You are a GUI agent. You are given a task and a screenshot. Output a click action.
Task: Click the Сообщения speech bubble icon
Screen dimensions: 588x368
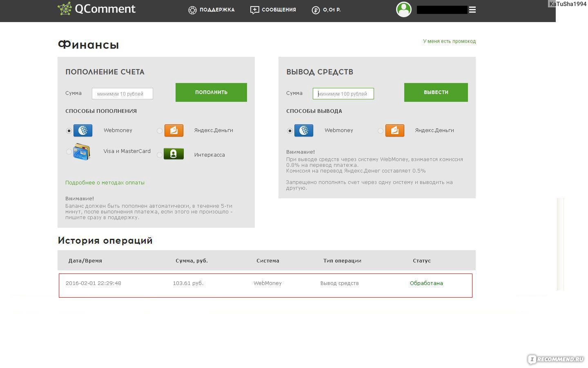254,10
